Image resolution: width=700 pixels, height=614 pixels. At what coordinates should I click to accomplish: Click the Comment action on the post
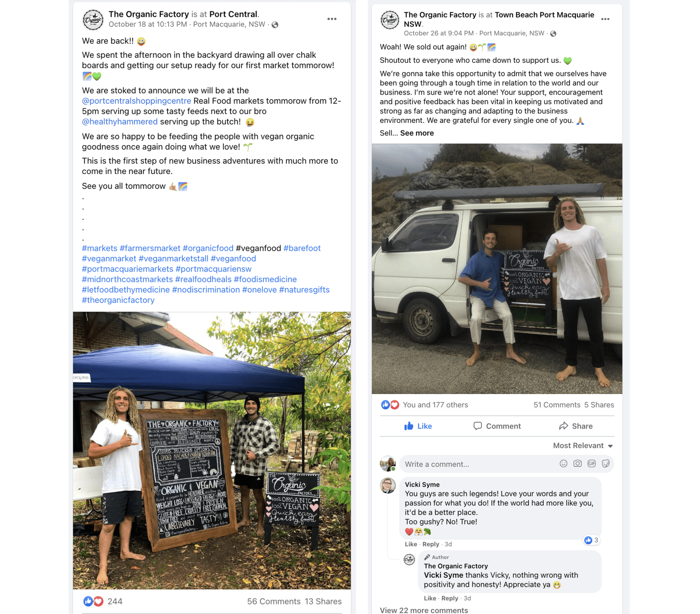(497, 426)
